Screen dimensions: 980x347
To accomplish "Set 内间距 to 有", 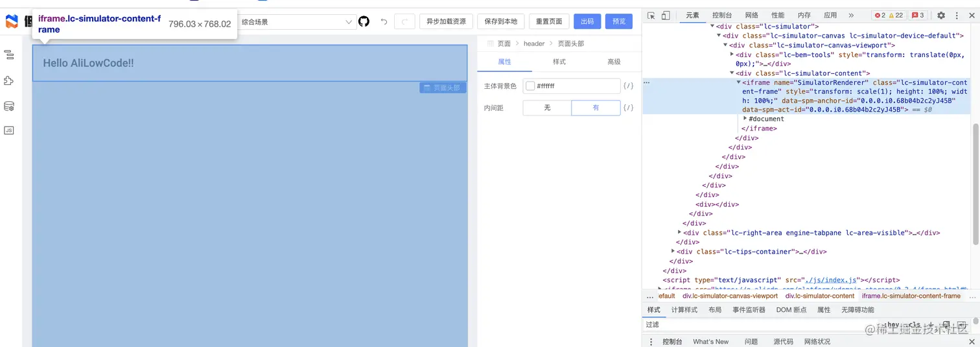I will pyautogui.click(x=596, y=108).
